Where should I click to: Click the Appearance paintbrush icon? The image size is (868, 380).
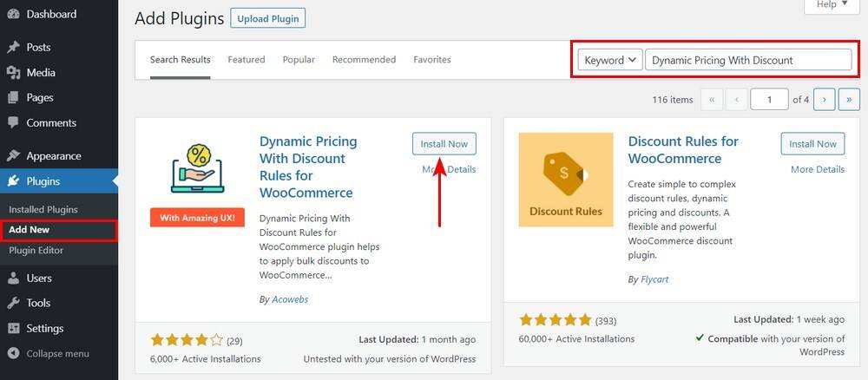(x=13, y=156)
